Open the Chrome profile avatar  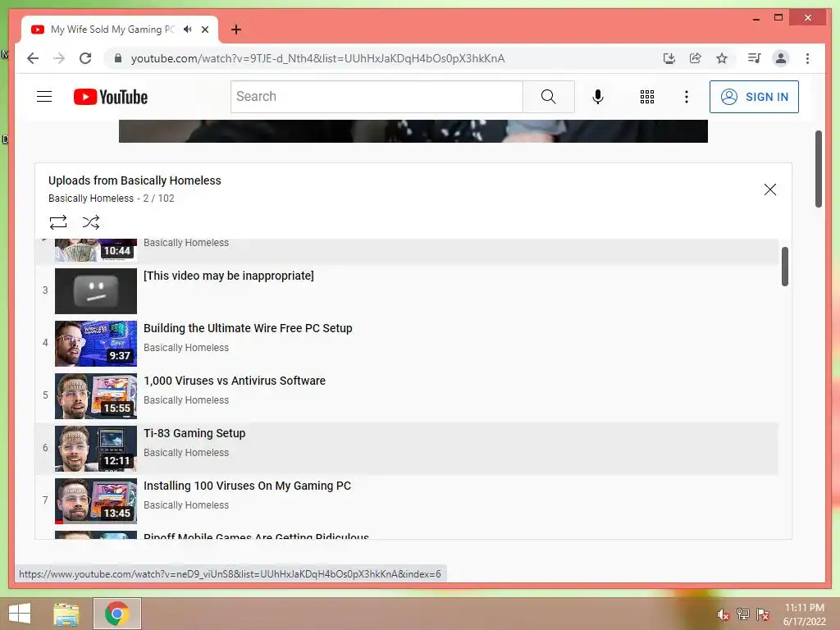[781, 58]
